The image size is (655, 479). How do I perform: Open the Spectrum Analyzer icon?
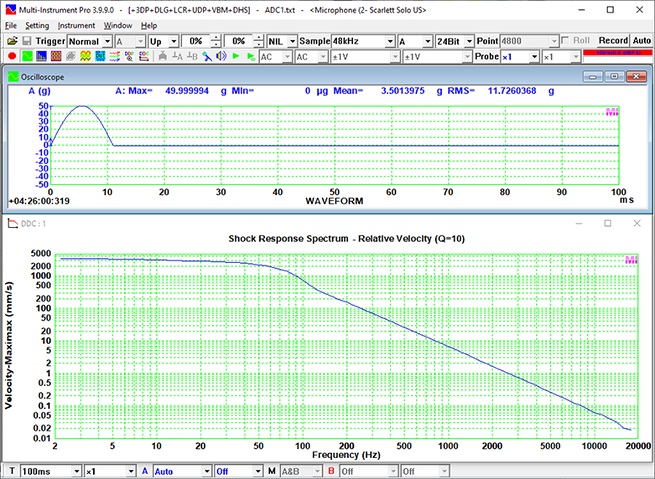point(43,57)
